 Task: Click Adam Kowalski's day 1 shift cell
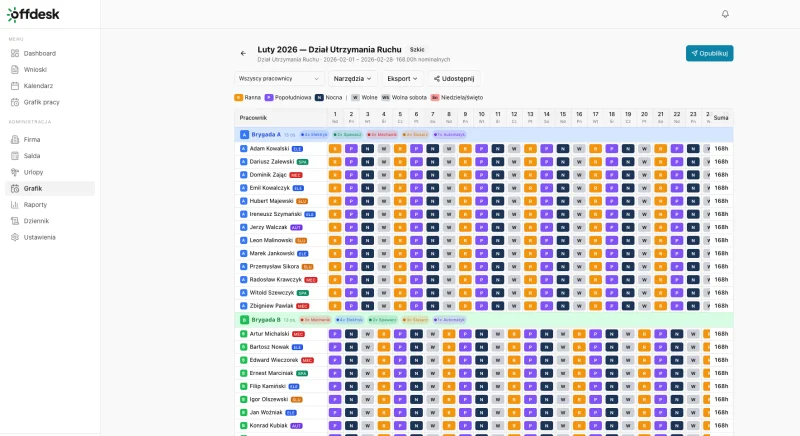(x=335, y=148)
